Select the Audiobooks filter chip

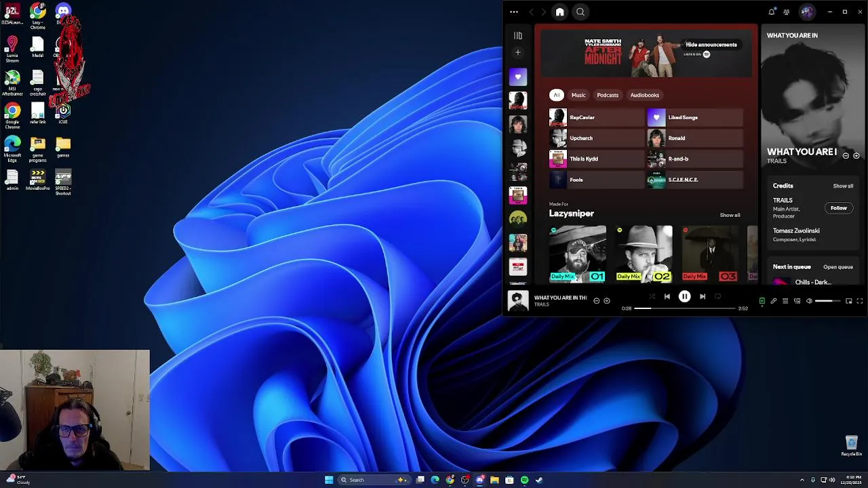(645, 95)
